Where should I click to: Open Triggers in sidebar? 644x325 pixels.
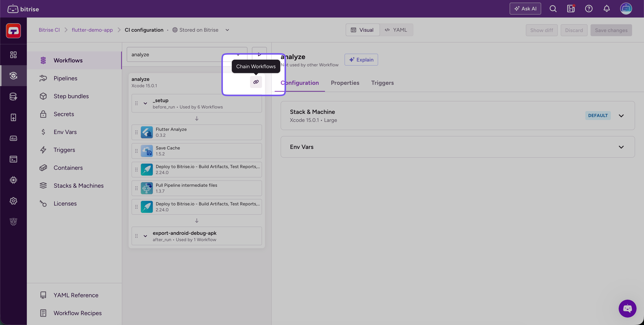click(x=74, y=150)
